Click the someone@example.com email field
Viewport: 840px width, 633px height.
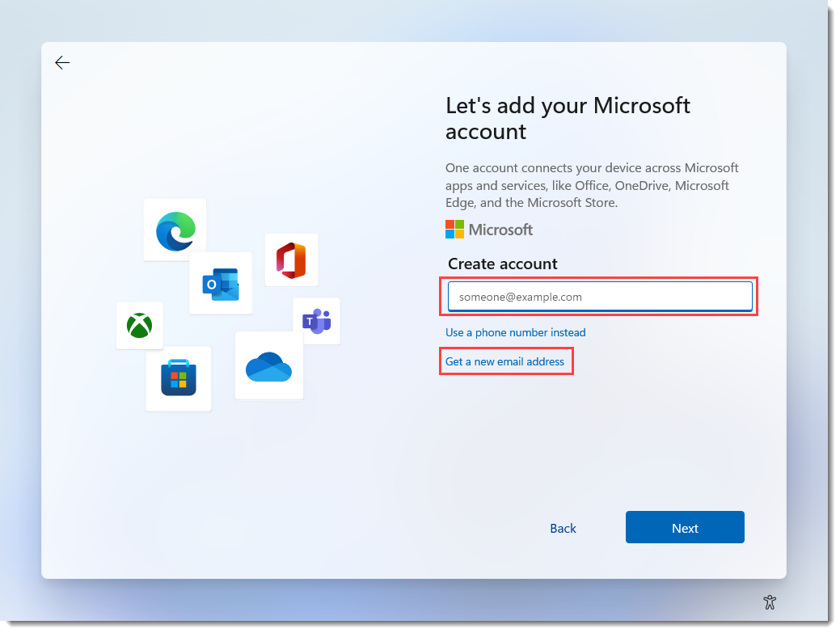(600, 296)
